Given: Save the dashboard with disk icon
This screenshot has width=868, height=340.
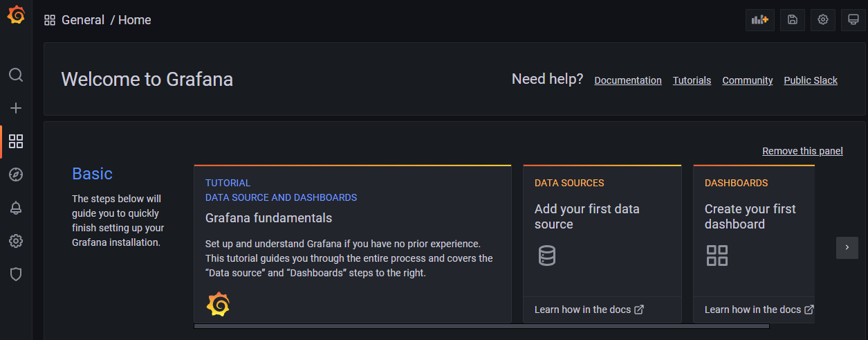Looking at the screenshot, I should click(x=793, y=20).
